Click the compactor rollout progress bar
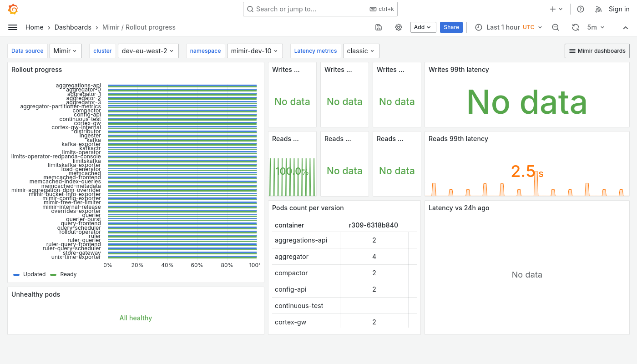The image size is (637, 364). (182, 111)
